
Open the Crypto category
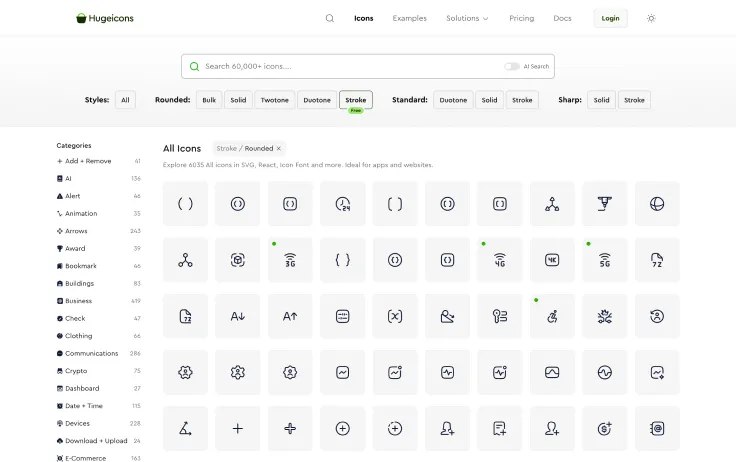[x=99, y=371]
